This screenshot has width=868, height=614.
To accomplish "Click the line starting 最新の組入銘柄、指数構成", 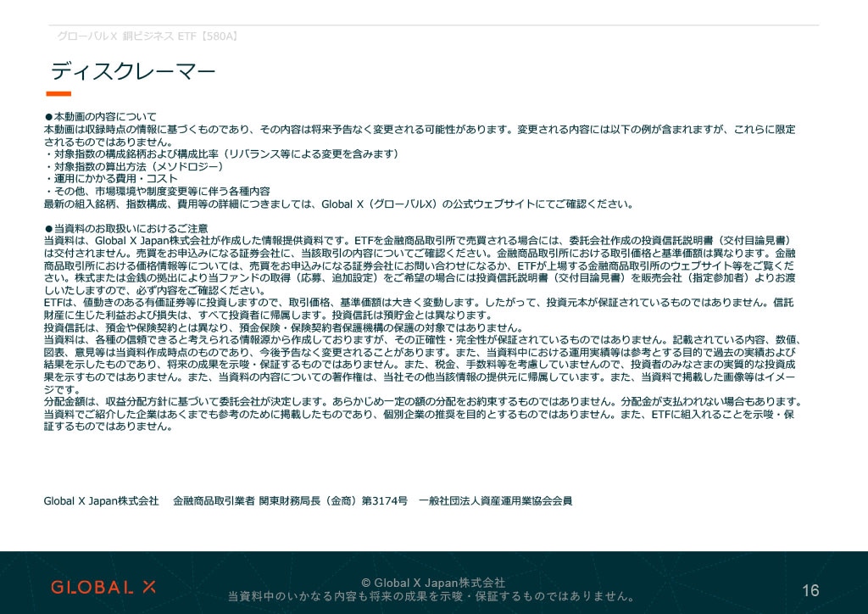I will [338, 204].
